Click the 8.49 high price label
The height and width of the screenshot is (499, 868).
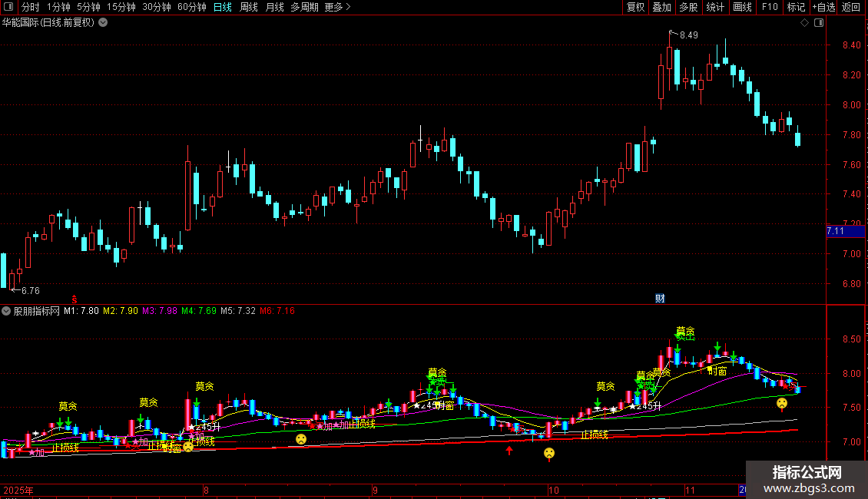[689, 35]
